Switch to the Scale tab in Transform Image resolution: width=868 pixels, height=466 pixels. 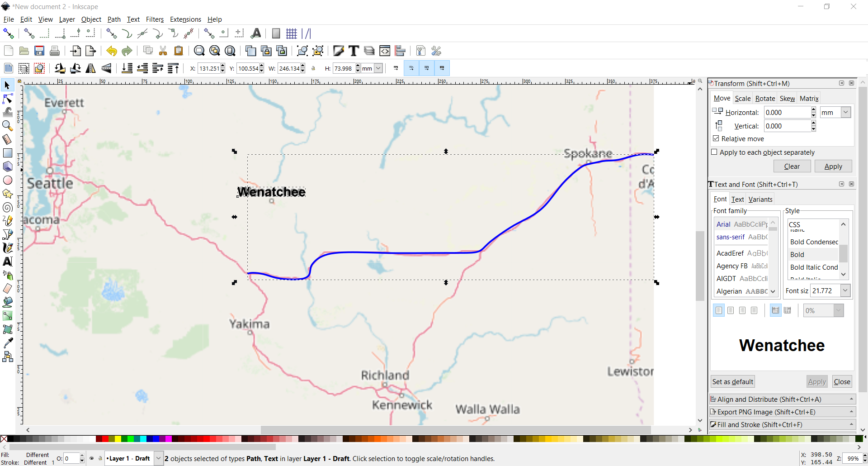click(x=743, y=98)
